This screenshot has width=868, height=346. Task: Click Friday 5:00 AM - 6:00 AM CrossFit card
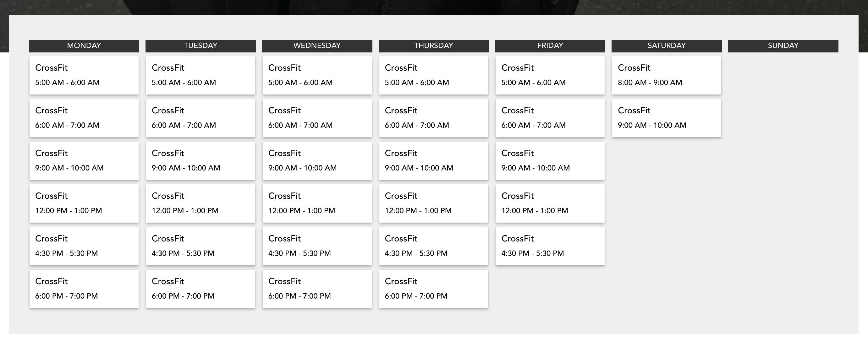pos(550,75)
